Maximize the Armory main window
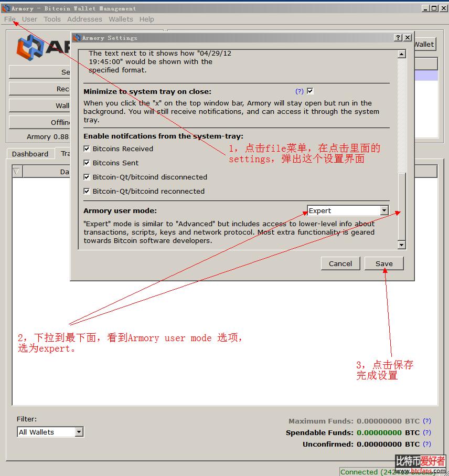 tap(434, 8)
